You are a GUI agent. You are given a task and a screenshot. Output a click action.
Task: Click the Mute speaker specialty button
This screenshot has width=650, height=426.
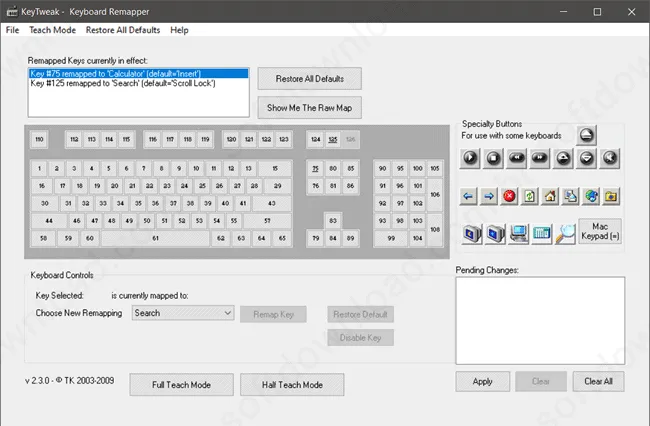click(610, 158)
